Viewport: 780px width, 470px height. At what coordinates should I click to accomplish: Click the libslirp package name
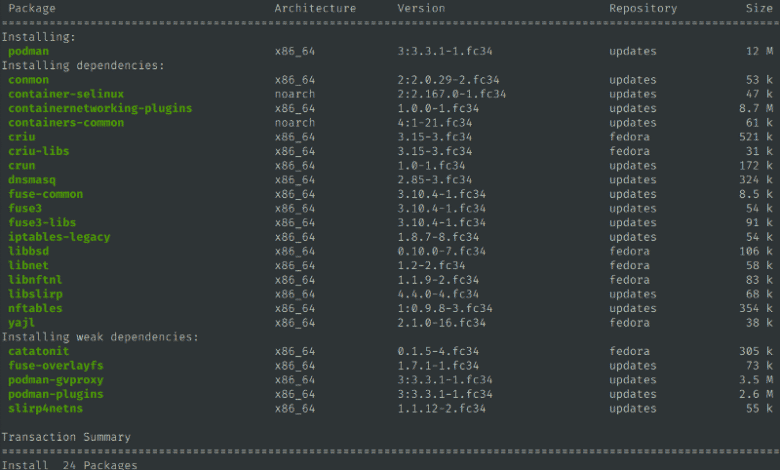[x=35, y=294]
